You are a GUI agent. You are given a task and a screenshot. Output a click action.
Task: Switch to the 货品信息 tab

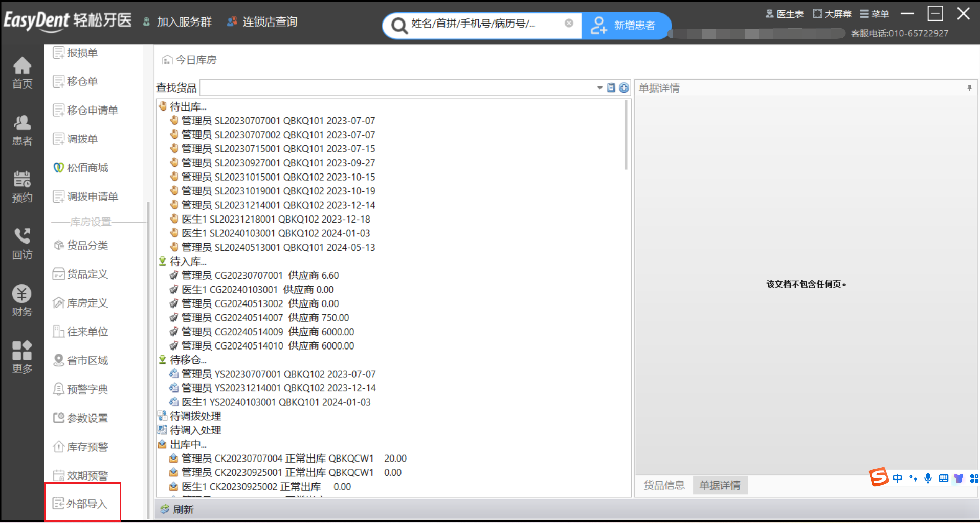664,485
